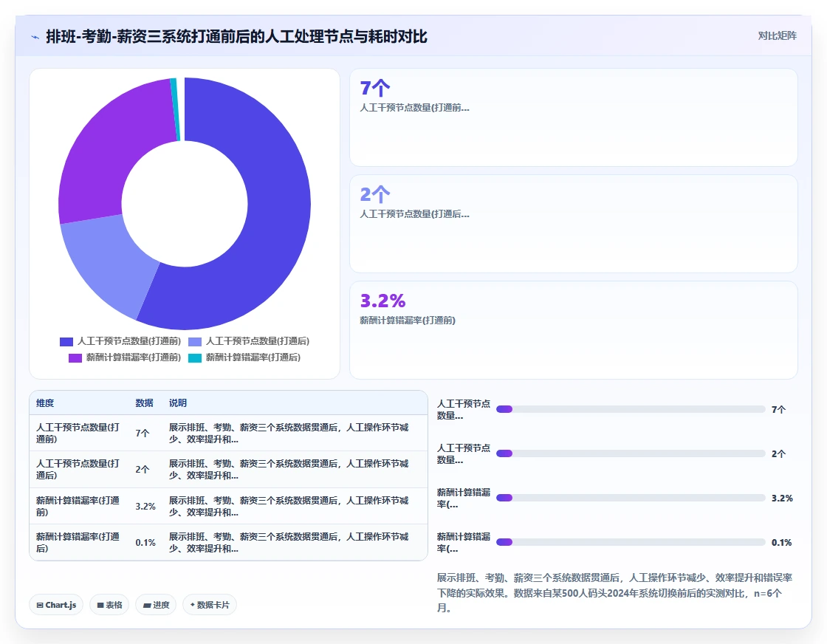The height and width of the screenshot is (644, 827).
Task: Toggle legend swatch 人工干预节点数量(打通后)
Action: (195, 342)
